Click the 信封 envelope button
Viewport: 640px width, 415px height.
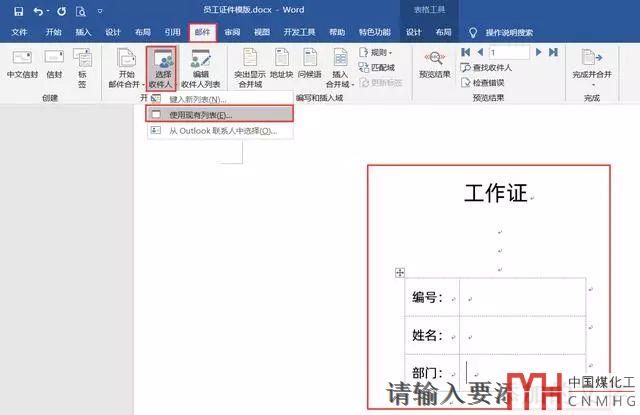[x=54, y=64]
